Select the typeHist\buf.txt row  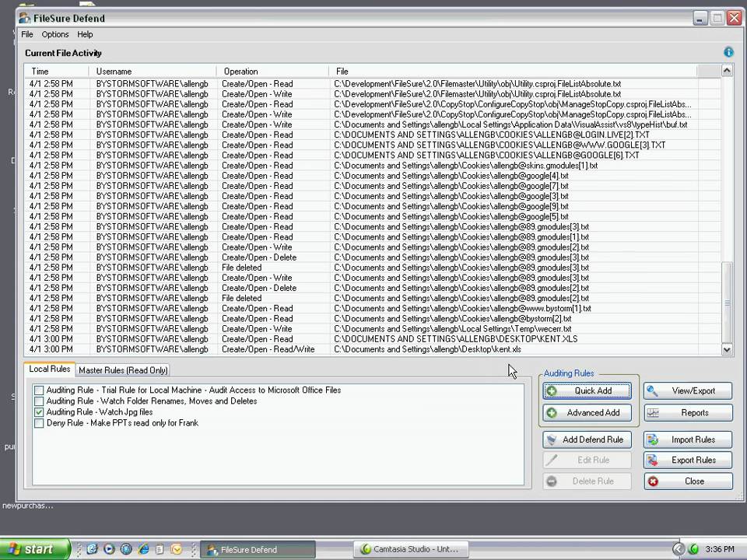[373, 124]
